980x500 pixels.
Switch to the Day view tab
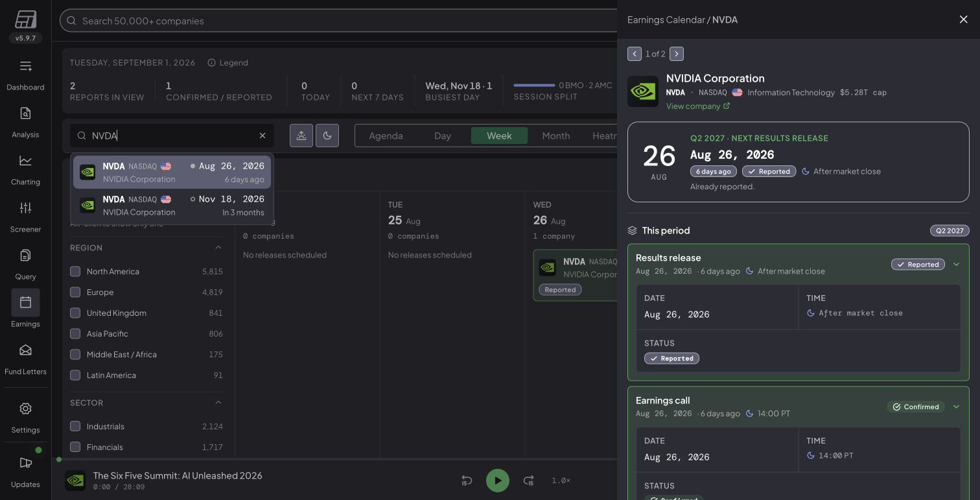443,136
